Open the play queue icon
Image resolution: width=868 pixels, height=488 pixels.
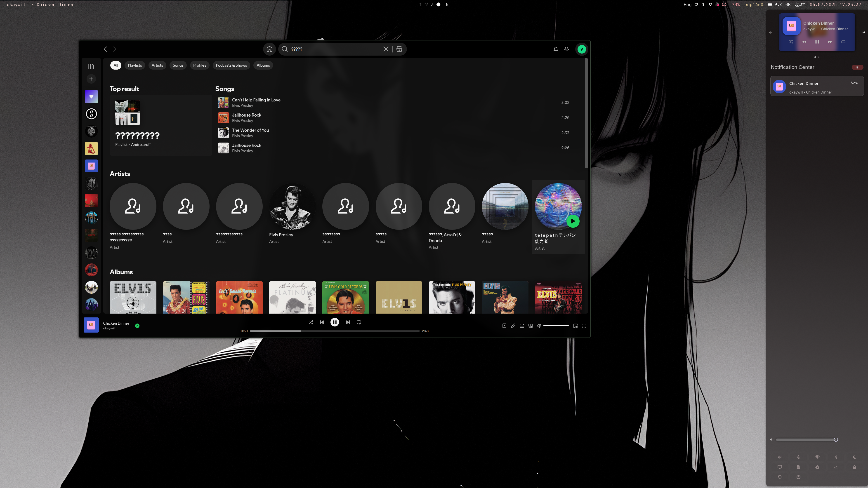[522, 326]
